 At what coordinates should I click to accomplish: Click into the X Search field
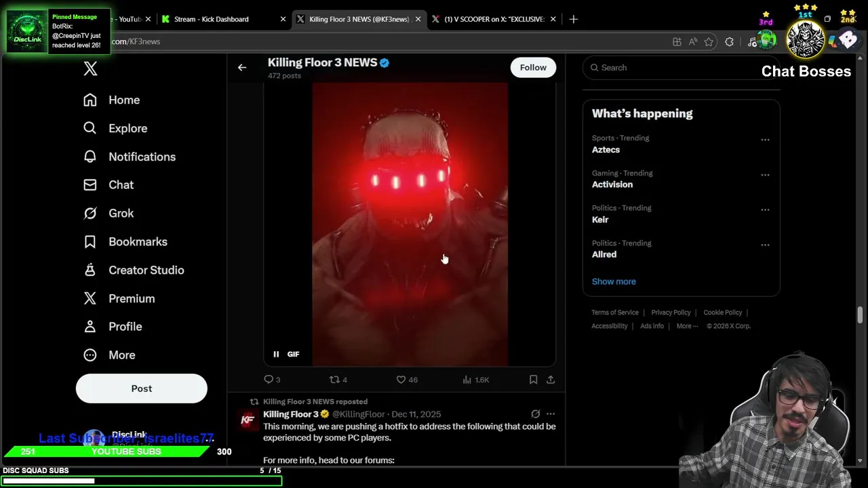[682, 68]
